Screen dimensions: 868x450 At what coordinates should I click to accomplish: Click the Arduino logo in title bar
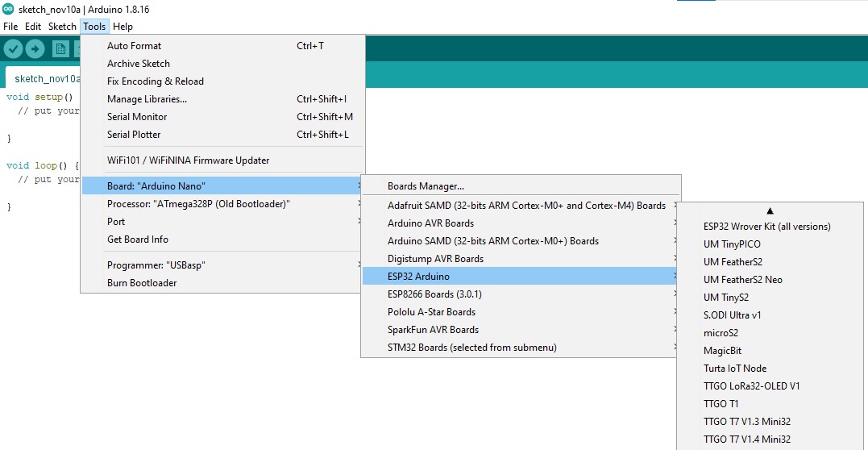[8, 10]
